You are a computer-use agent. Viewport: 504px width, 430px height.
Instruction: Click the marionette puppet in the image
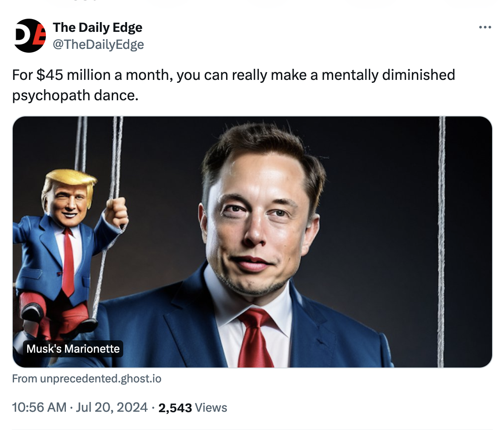click(x=64, y=255)
